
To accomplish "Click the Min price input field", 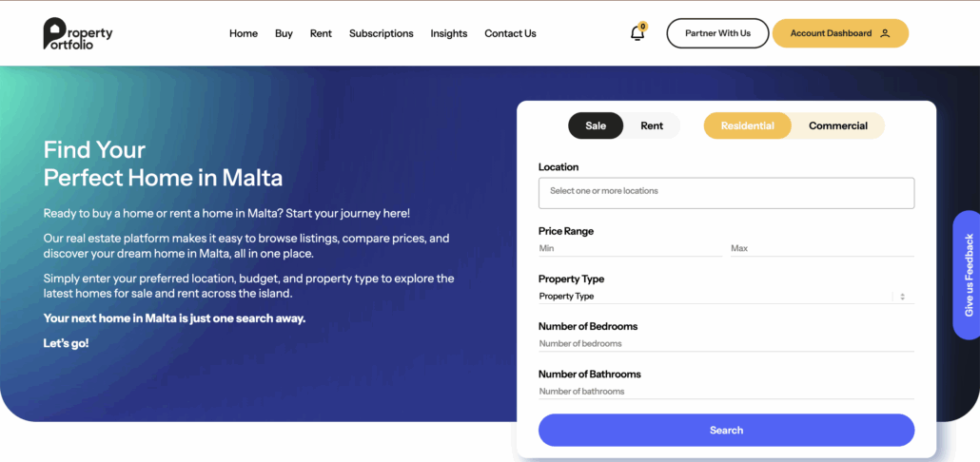I will [630, 248].
